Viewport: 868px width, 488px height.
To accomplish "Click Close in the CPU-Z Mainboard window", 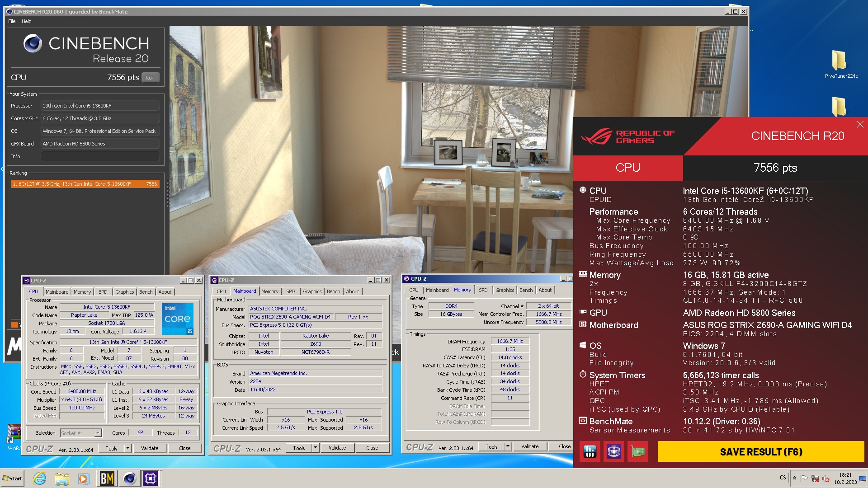I will coord(372,448).
